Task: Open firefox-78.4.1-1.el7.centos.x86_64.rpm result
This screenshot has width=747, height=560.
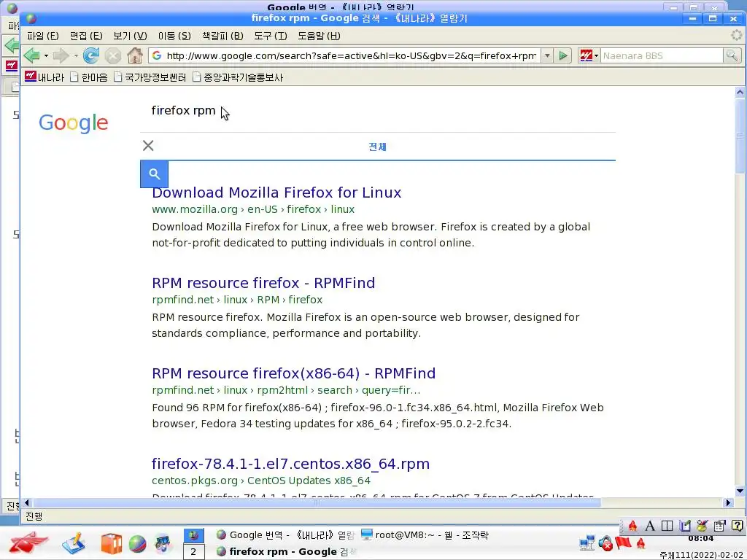Action: pos(290,464)
